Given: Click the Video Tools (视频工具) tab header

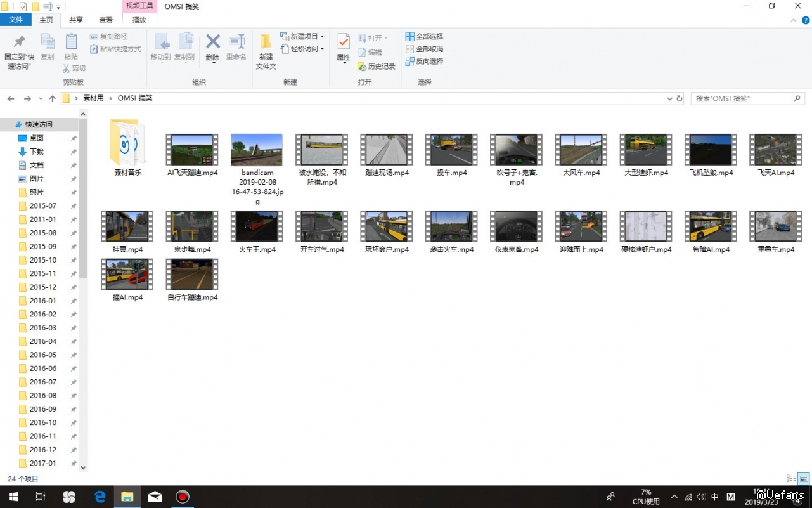Looking at the screenshot, I should [x=139, y=6].
